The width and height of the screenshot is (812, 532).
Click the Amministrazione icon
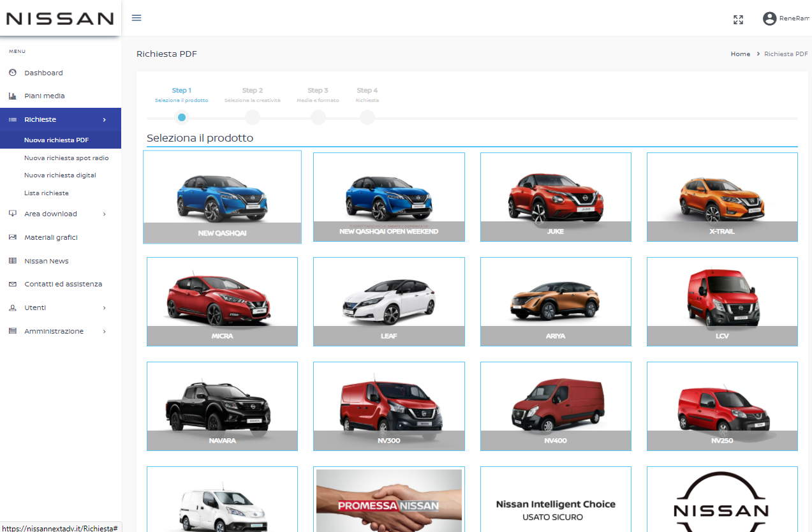[x=12, y=332]
